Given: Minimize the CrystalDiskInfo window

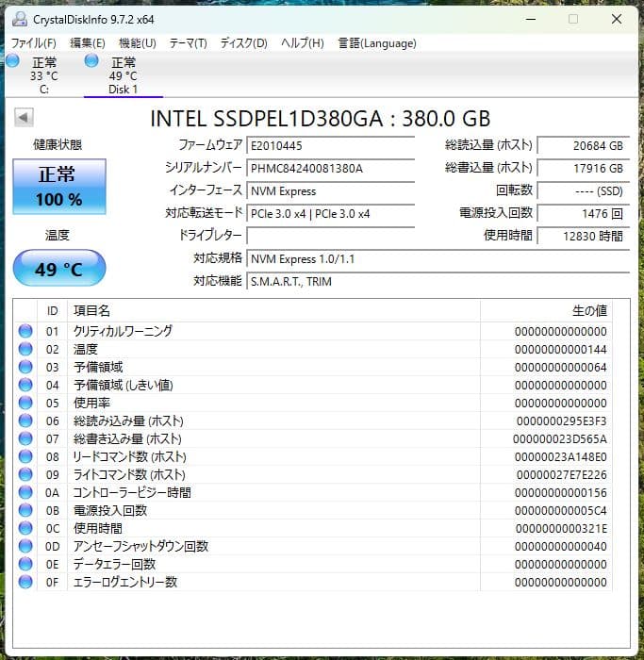Looking at the screenshot, I should (x=531, y=19).
